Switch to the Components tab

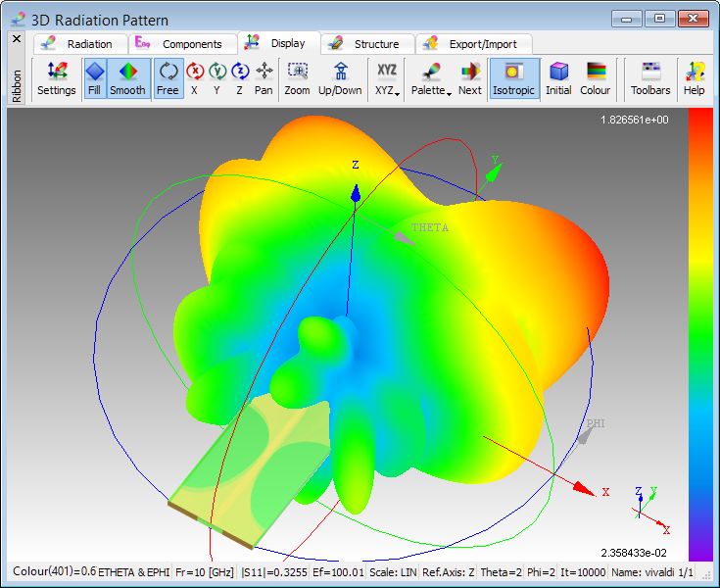click(182, 44)
